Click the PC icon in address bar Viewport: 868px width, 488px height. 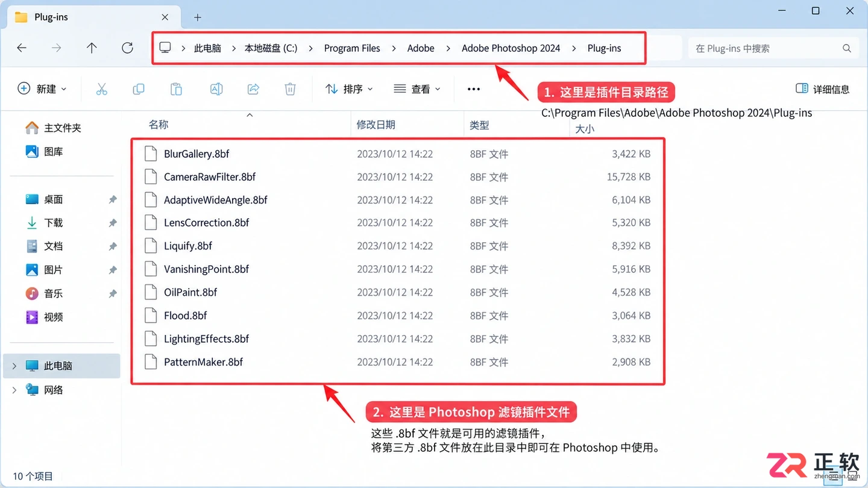pos(165,48)
